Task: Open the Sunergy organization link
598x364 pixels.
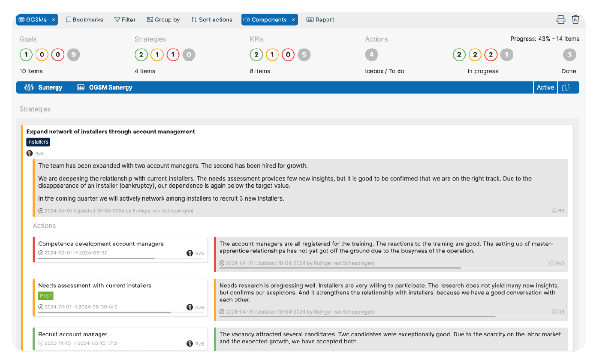Action: click(x=43, y=87)
